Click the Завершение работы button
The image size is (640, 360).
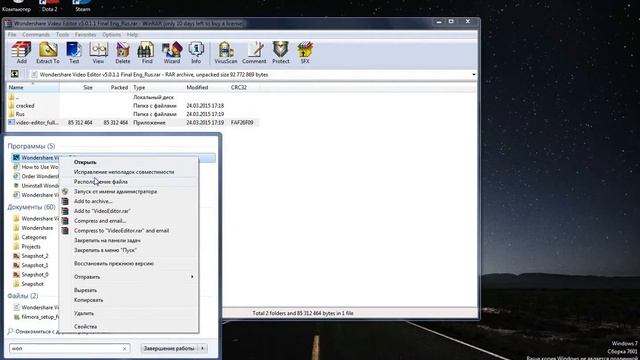(x=169, y=348)
